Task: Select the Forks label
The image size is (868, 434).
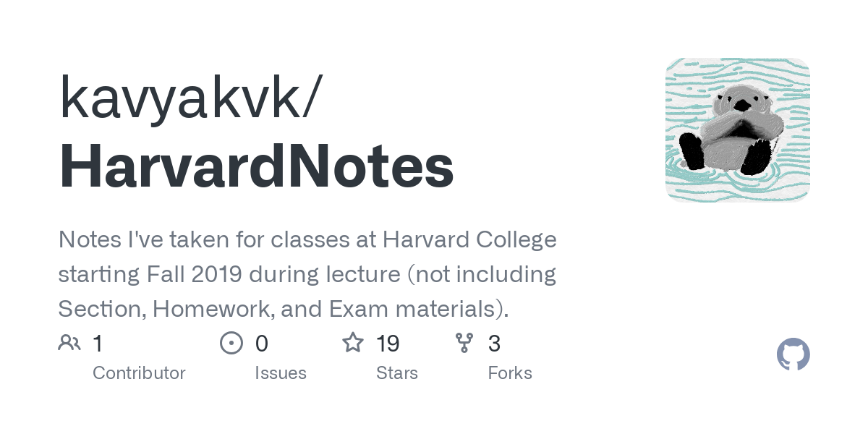Action: [x=510, y=373]
